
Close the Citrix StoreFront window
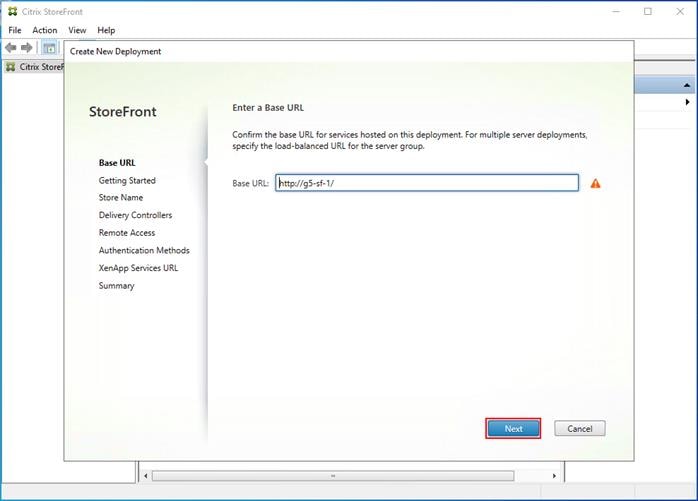pos(680,12)
